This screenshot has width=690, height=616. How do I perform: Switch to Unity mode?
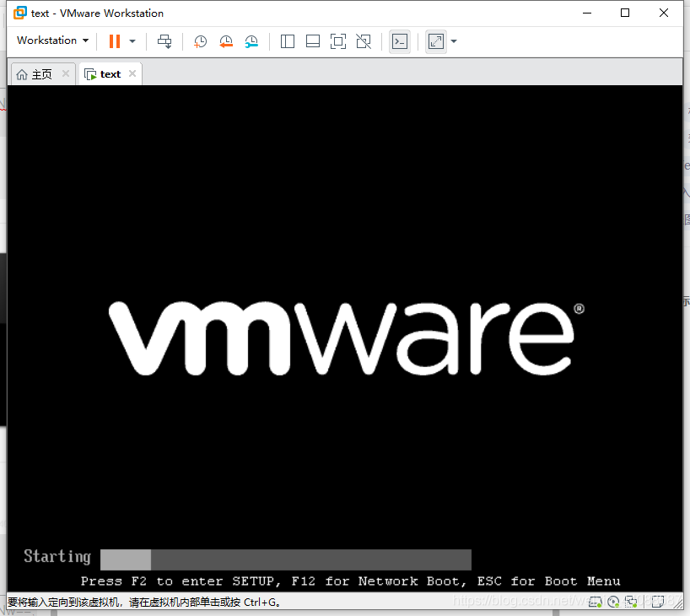coord(364,41)
